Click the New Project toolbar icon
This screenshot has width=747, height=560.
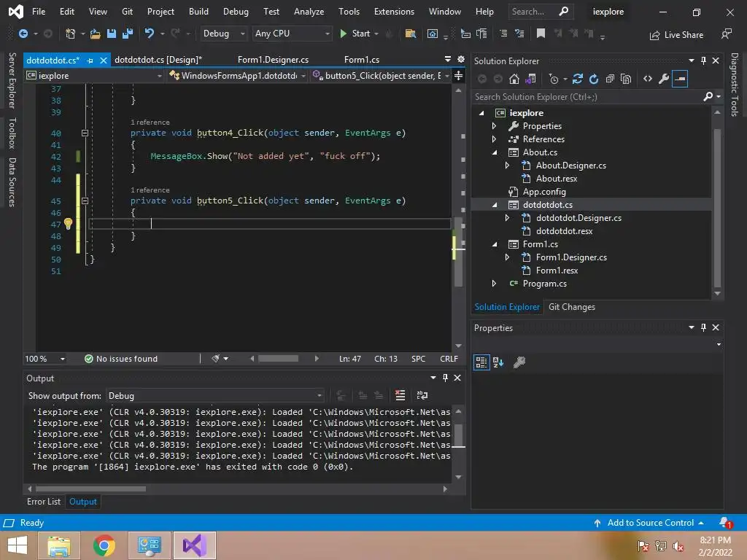pyautogui.click(x=71, y=34)
